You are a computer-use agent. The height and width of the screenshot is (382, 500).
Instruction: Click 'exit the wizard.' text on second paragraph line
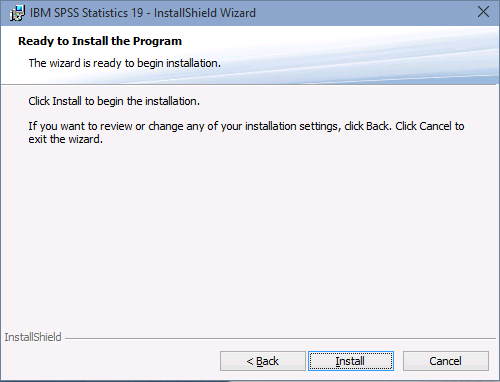[x=66, y=139]
